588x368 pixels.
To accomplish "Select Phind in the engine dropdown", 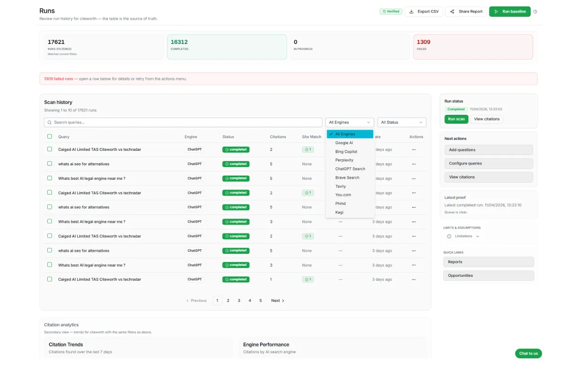I will (x=350, y=203).
